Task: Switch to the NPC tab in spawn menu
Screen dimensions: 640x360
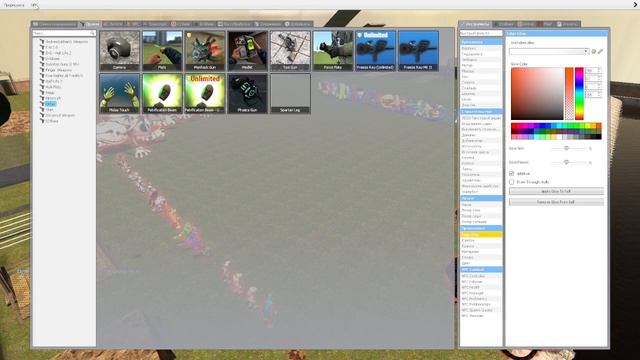Action: [133, 24]
